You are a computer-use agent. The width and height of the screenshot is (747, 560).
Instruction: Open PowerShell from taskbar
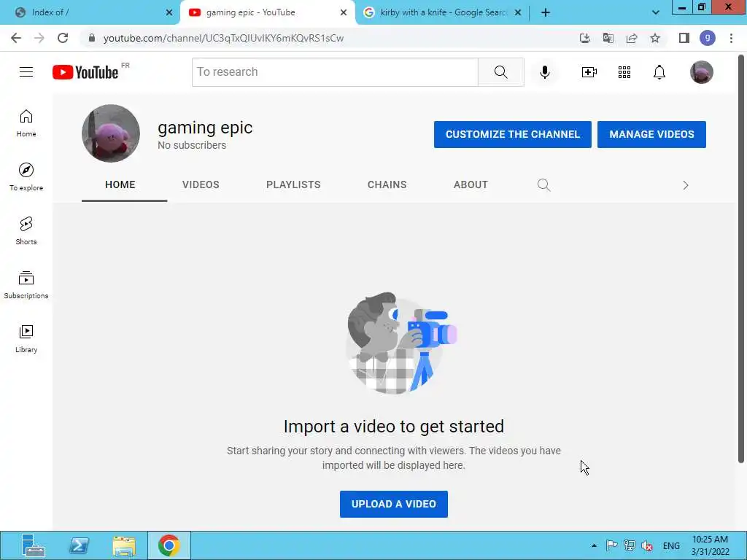[79, 545]
